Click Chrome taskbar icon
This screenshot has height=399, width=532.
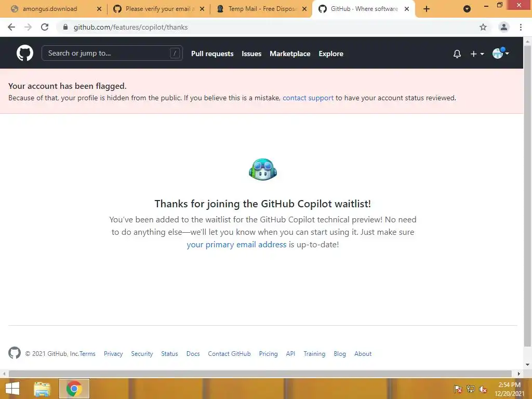click(x=74, y=389)
